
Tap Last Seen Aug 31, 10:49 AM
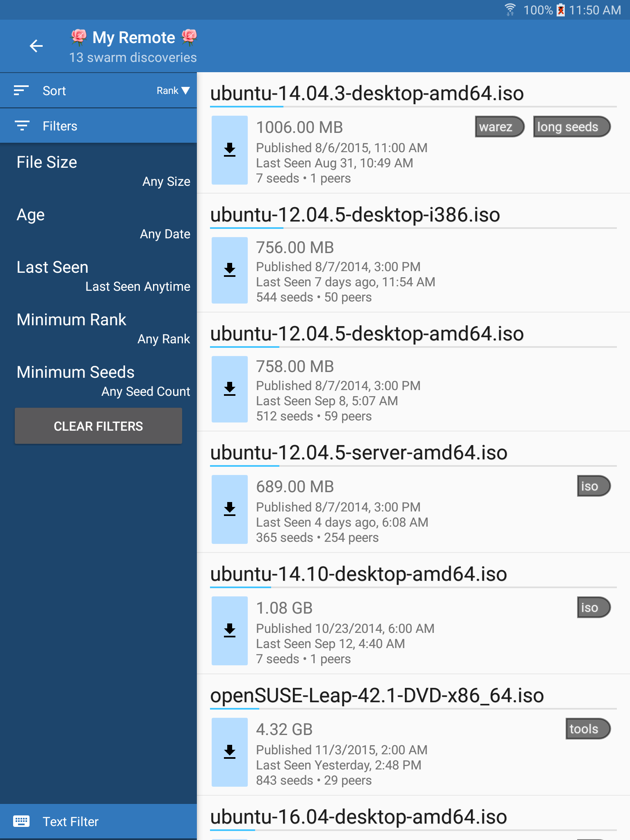[x=335, y=163]
